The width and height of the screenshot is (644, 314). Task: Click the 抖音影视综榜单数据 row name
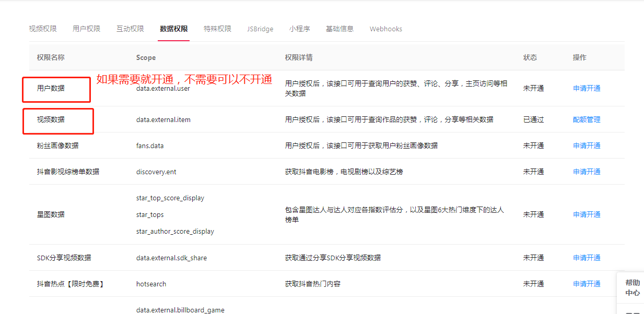pos(68,172)
